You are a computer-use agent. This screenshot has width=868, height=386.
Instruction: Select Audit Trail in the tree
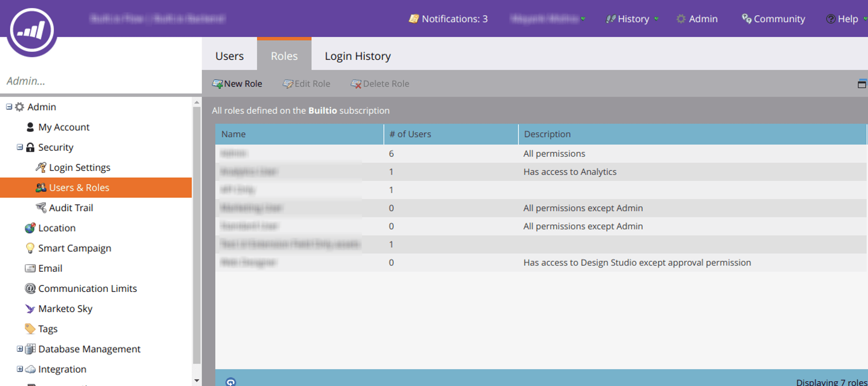tap(71, 208)
